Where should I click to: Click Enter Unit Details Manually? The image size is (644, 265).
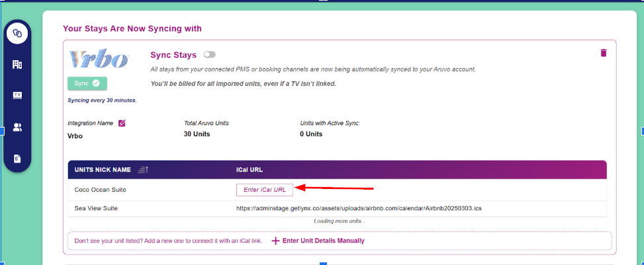pyautogui.click(x=318, y=241)
